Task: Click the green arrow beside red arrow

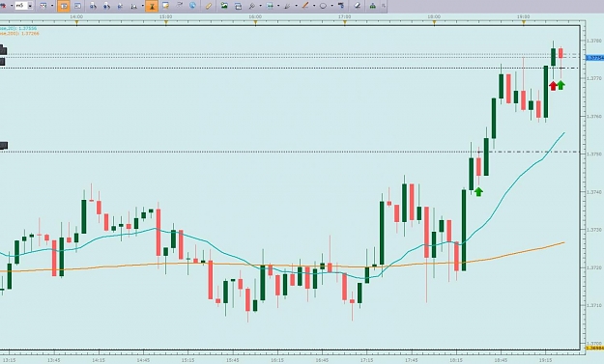Action: 561,85
